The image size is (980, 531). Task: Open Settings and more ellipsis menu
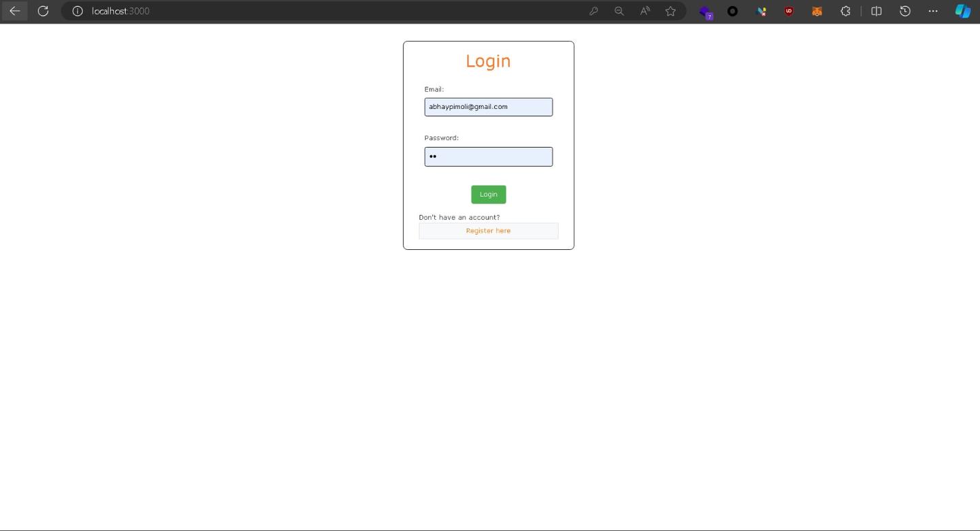pos(933,11)
